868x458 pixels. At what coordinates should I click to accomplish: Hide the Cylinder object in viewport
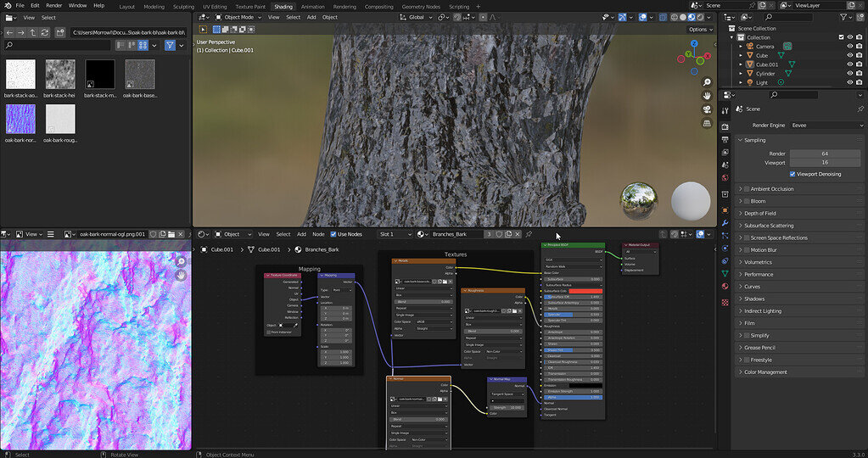click(x=849, y=73)
